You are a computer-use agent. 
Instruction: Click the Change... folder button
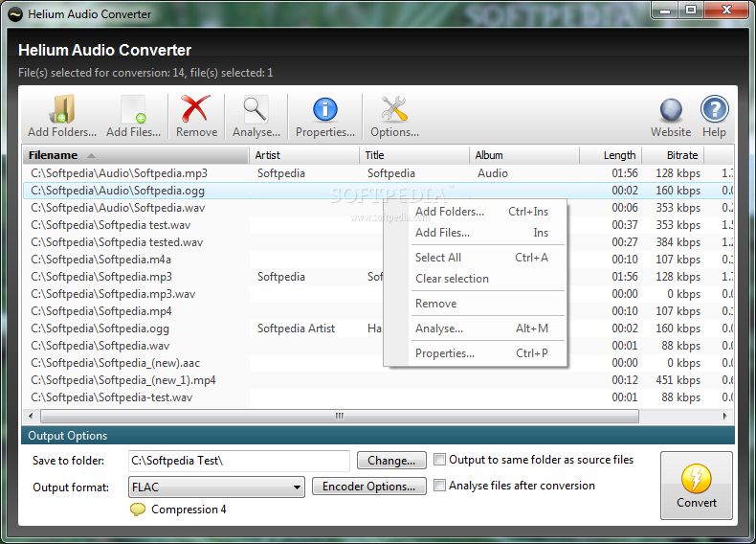pyautogui.click(x=391, y=461)
